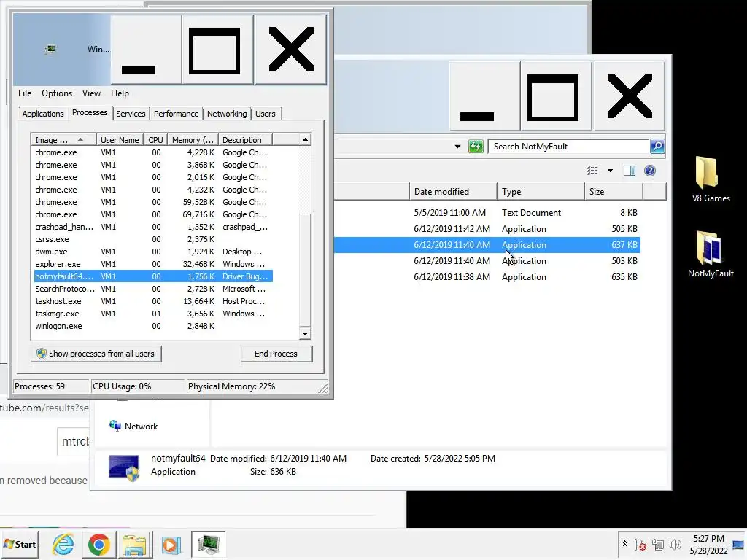
Task: Select the Application file sized 503 KB
Action: (x=487, y=260)
